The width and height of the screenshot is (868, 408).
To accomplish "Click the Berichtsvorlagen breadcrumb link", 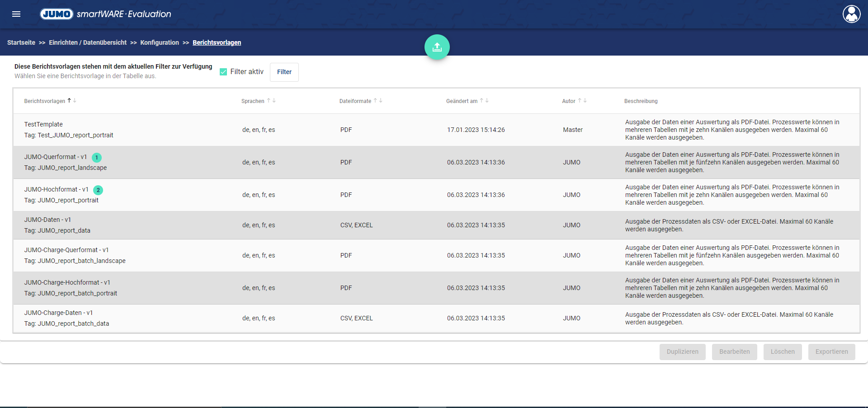I will click(217, 42).
